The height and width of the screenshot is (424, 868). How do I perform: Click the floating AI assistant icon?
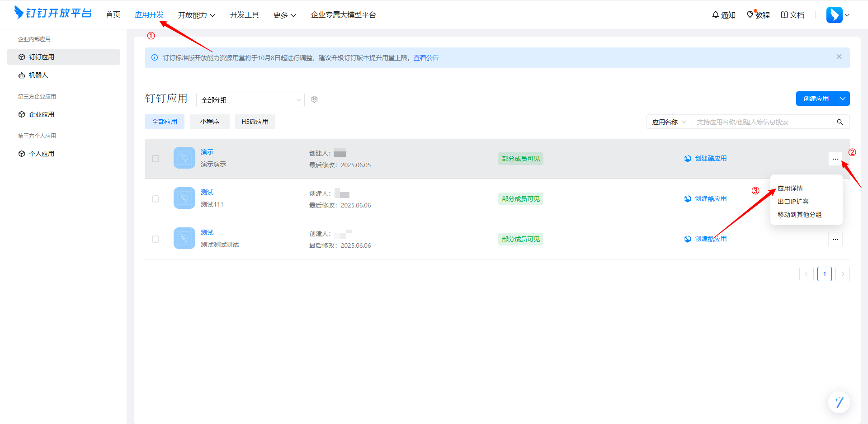839,402
